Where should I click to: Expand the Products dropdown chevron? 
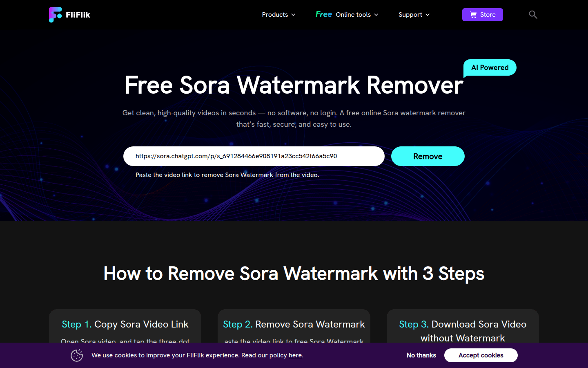(293, 15)
